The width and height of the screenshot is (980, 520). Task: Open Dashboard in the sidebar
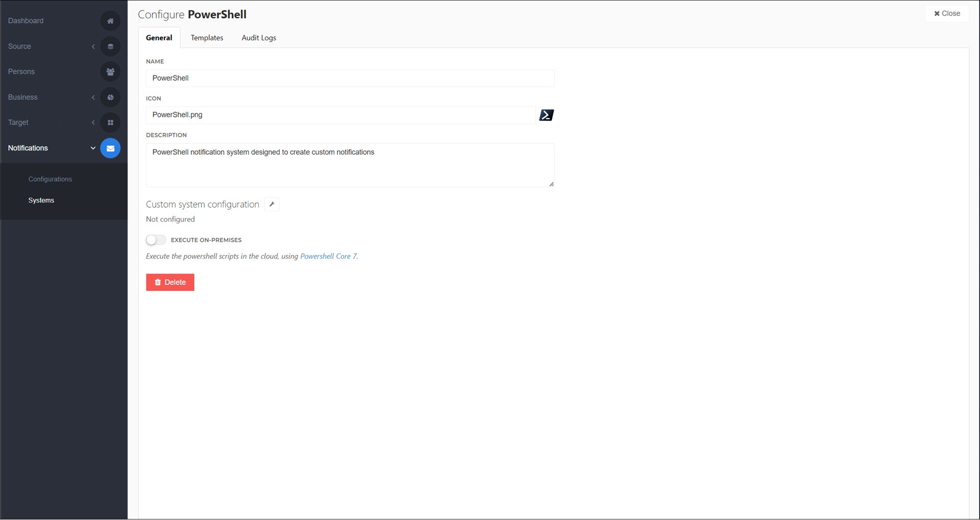pos(26,21)
